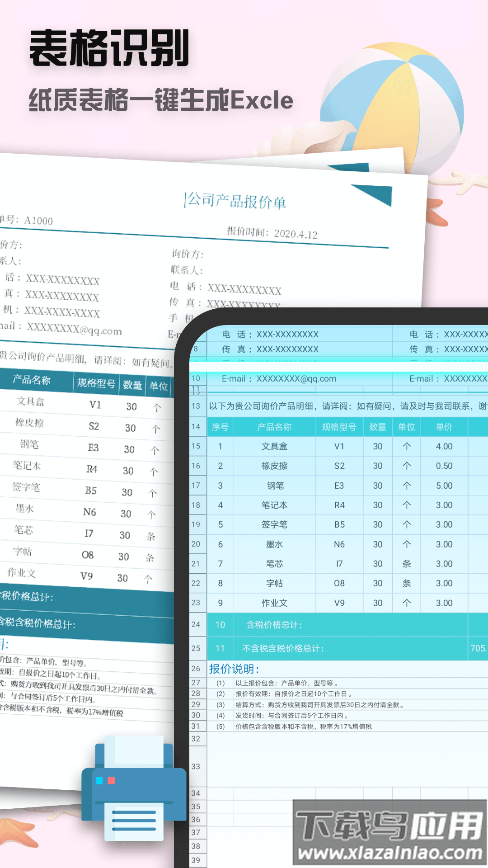
Task: Click the 公司产品报价单 title on the paper
Action: (235, 201)
